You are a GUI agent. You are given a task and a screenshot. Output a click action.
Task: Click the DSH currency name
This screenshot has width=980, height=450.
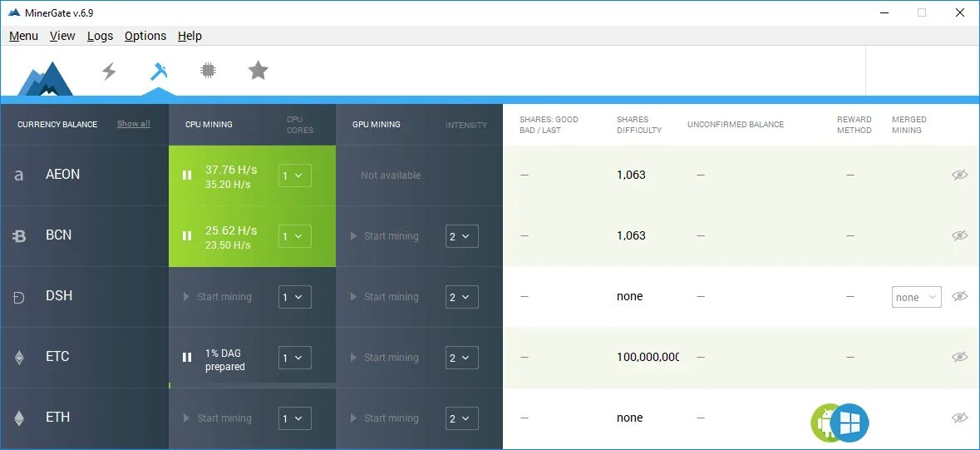click(59, 295)
